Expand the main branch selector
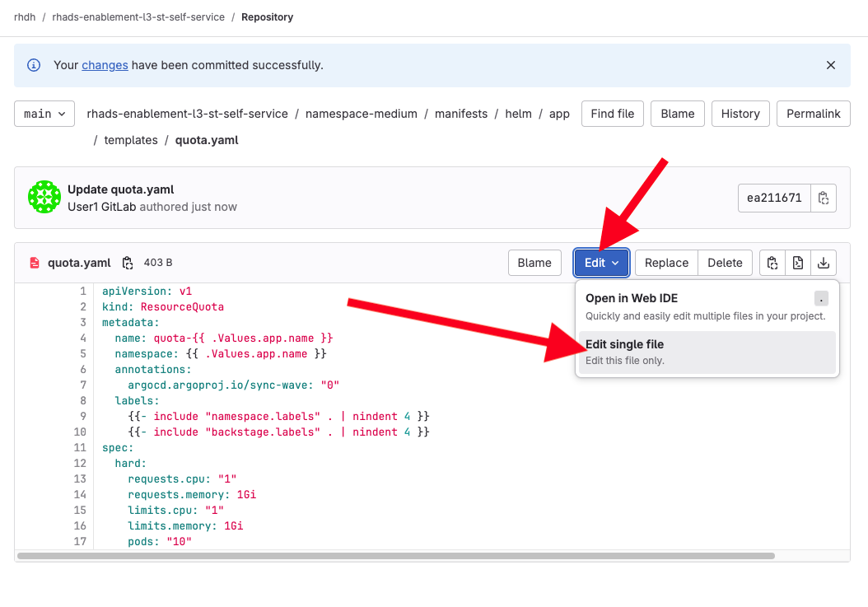Viewport: 868px width, 607px height. point(44,114)
